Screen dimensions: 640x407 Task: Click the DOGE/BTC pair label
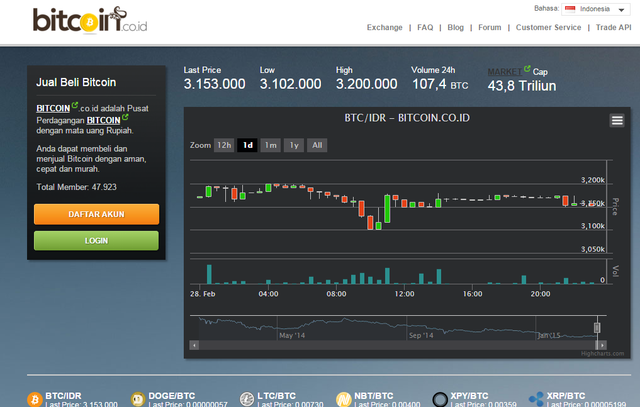tap(171, 396)
